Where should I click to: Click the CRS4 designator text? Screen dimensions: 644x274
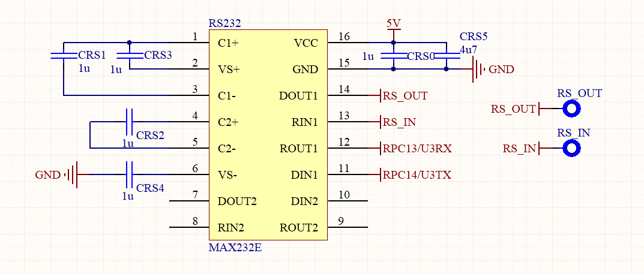[150, 188]
